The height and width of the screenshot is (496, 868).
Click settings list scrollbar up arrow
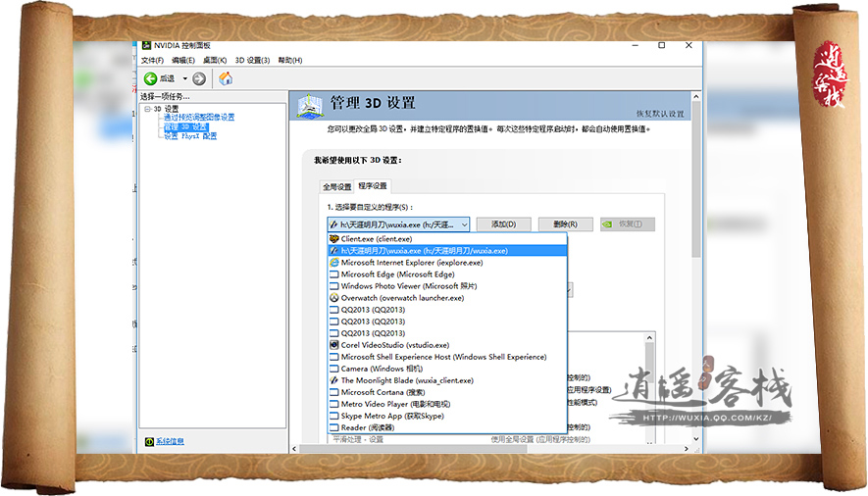click(650, 337)
